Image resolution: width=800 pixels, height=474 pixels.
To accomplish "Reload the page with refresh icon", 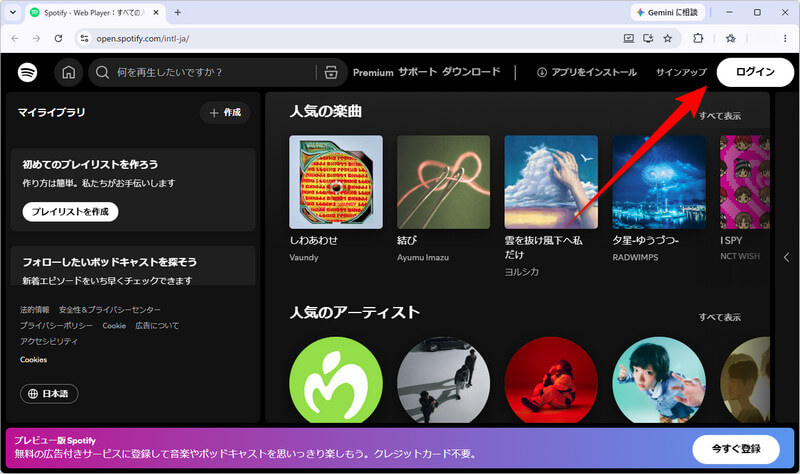I will point(58,38).
